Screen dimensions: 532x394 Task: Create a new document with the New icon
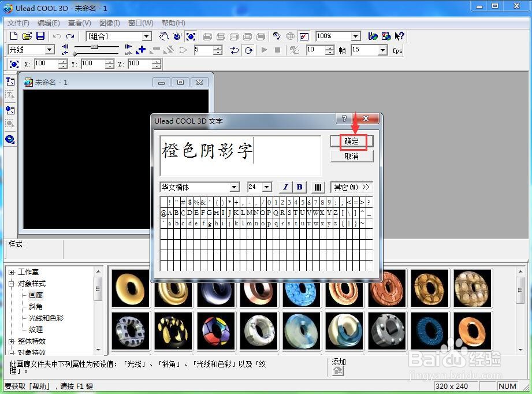point(13,36)
